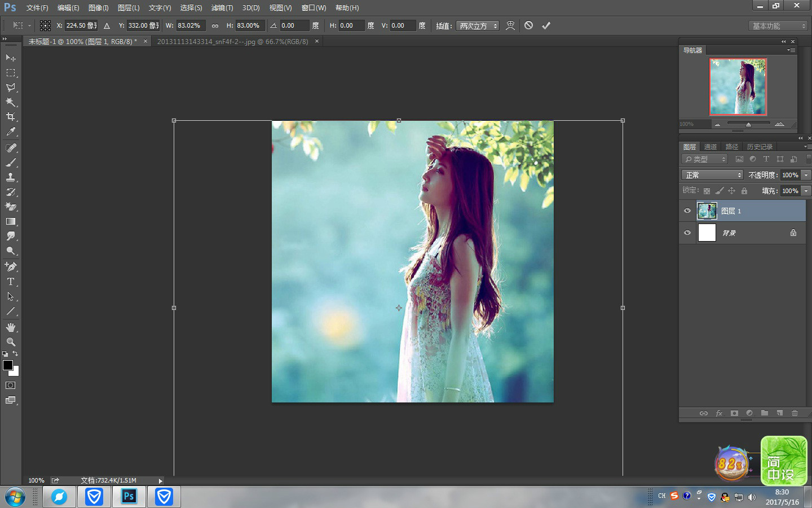Select the Gradient tool
The height and width of the screenshot is (508, 812).
tap(11, 221)
